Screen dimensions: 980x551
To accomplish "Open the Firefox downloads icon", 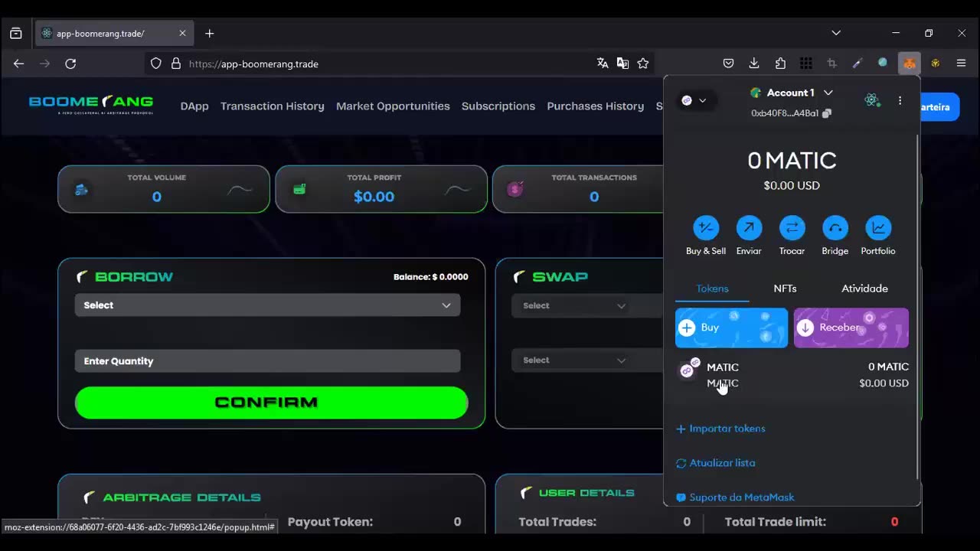I will [754, 64].
